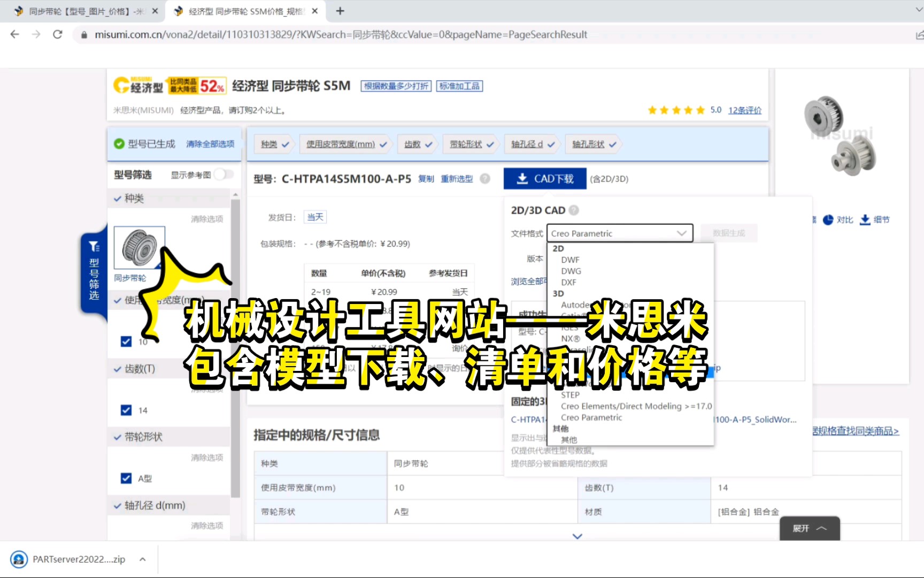The image size is (924, 578).
Task: Choose Creo Elements/Direct Modeling >=17.0 option
Action: tap(636, 406)
